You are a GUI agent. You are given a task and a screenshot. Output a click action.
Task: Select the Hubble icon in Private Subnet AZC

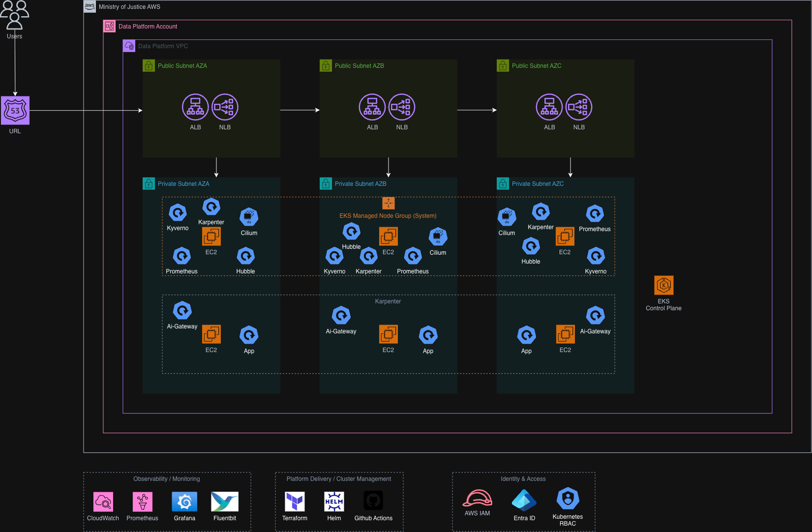tap(531, 246)
